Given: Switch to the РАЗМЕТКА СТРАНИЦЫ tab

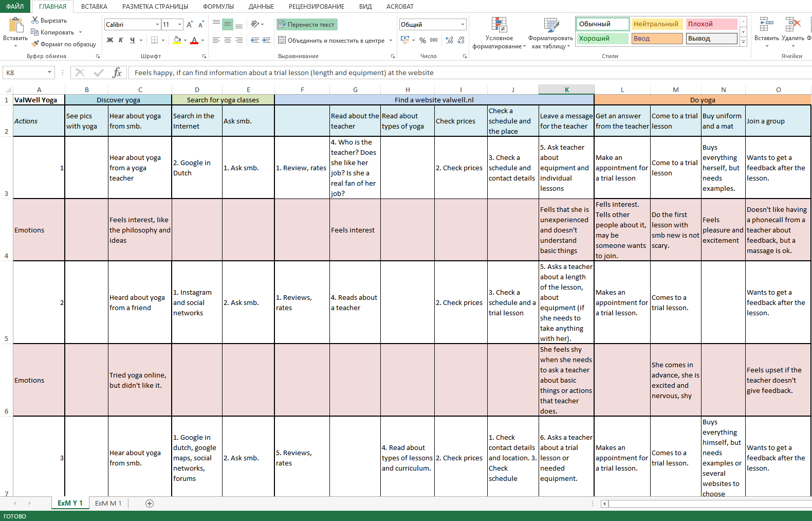Looking at the screenshot, I should pyautogui.click(x=155, y=6).
